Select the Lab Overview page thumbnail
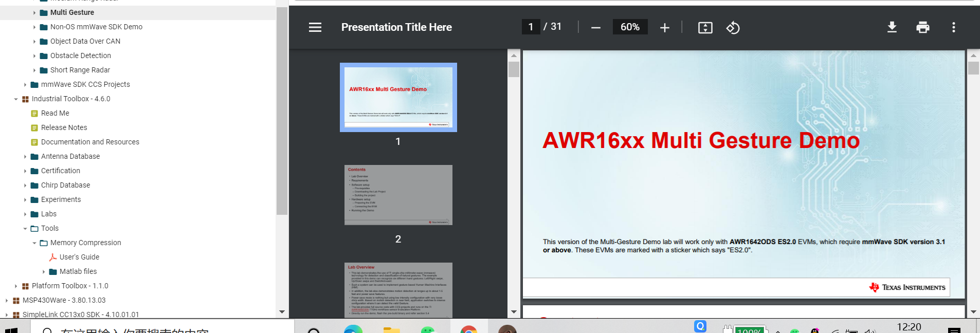Screen dimensions: 980x333 coord(398,290)
